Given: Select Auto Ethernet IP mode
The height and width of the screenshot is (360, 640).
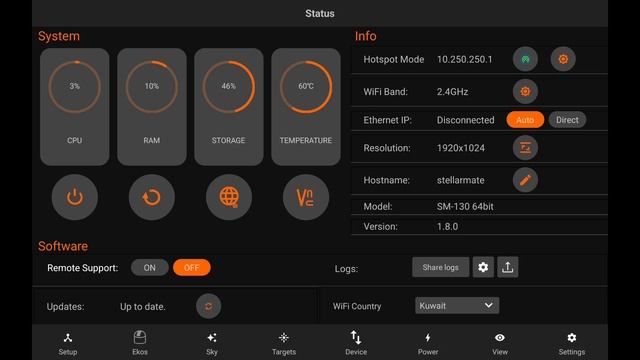Looking at the screenshot, I should tap(525, 120).
